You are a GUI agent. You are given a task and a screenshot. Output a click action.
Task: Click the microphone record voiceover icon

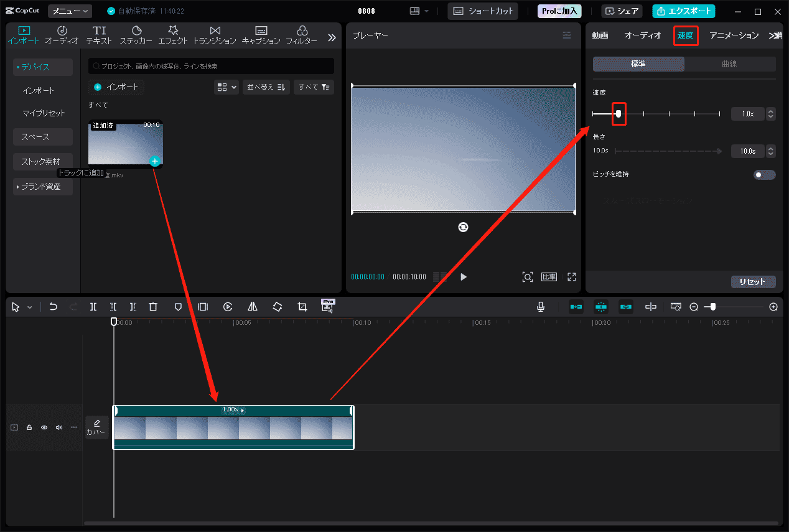[541, 307]
